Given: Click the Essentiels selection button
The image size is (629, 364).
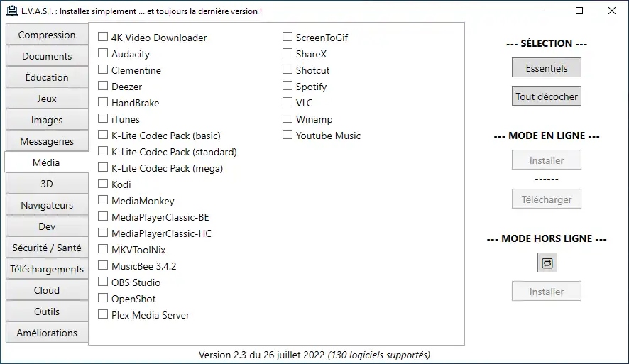Looking at the screenshot, I should [x=547, y=67].
